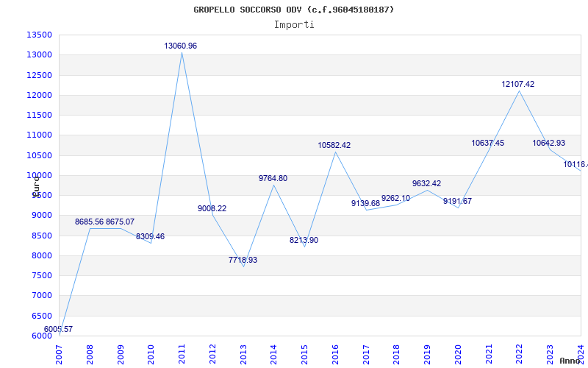Click the 6000 y-axis tick label
Screen dimensions: 588x368
(x=41, y=336)
